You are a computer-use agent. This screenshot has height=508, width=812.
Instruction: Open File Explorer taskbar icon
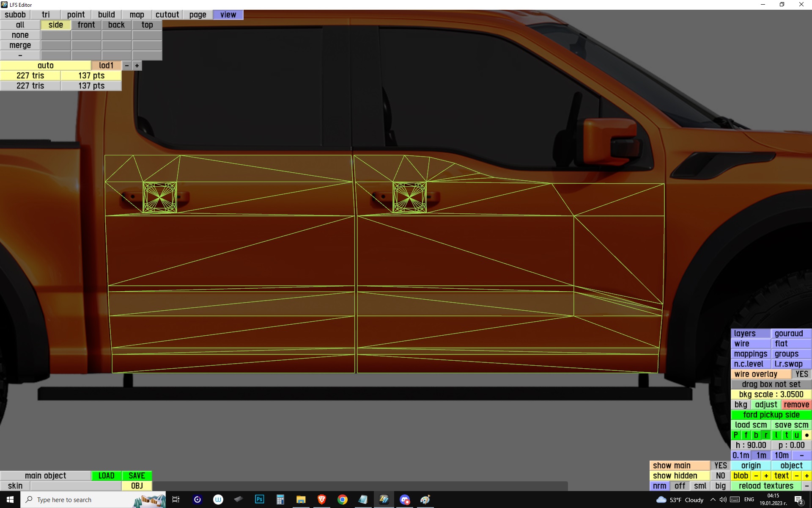point(301,500)
